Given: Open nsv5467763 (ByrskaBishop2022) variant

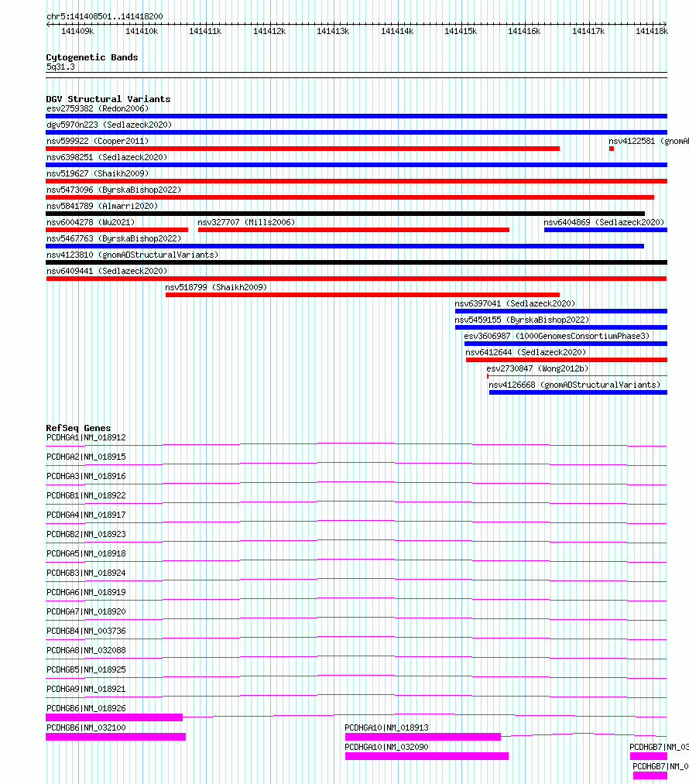Looking at the screenshot, I should 114,238.
